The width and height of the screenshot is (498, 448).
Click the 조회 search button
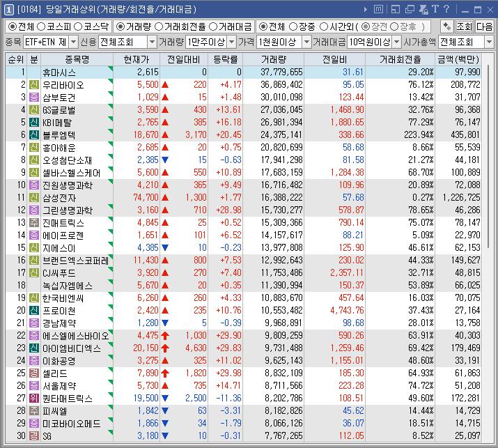tap(465, 26)
